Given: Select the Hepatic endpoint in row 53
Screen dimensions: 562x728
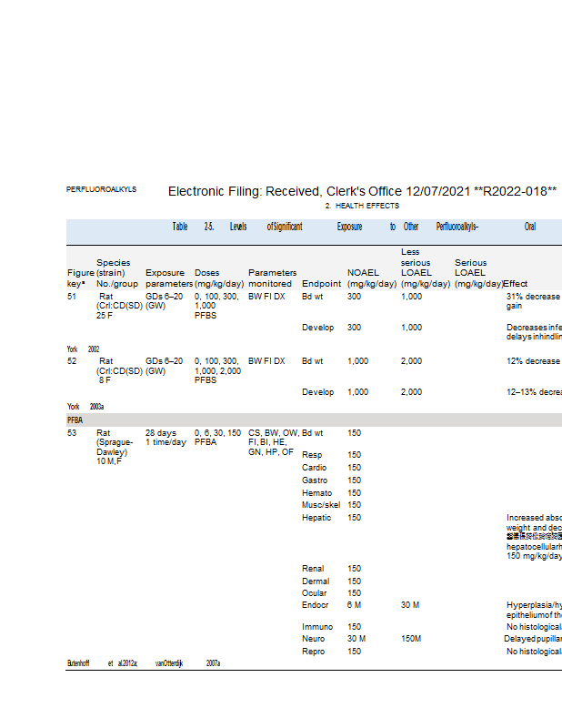Looking at the screenshot, I should coord(316,518).
